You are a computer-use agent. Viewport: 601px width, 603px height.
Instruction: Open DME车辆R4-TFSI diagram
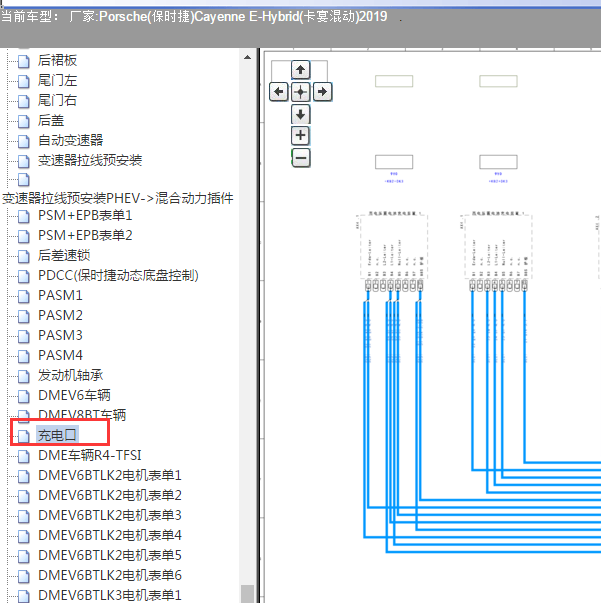click(90, 455)
